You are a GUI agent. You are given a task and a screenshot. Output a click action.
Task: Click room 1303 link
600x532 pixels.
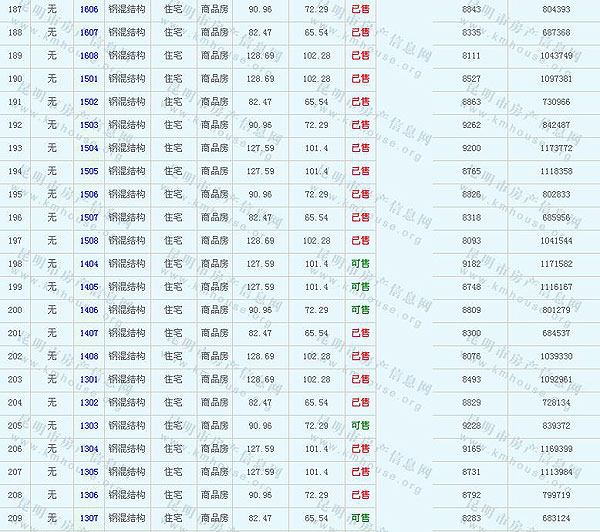click(x=89, y=425)
